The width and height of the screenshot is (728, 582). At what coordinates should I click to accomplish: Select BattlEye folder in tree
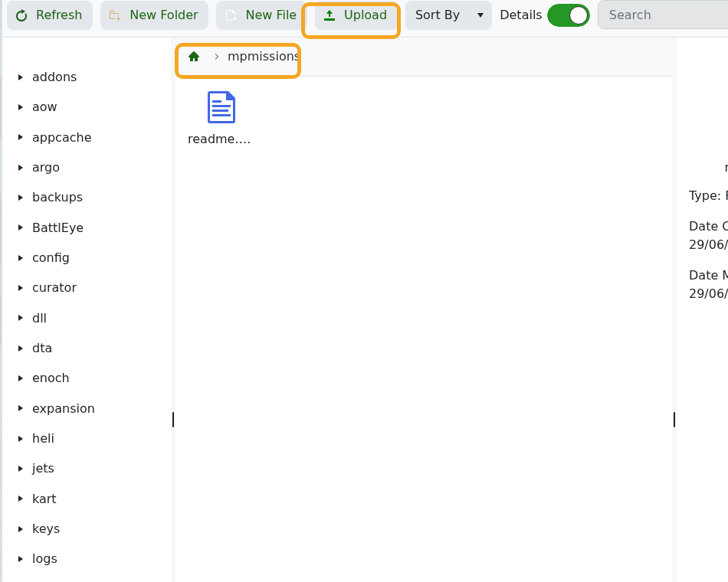(57, 227)
